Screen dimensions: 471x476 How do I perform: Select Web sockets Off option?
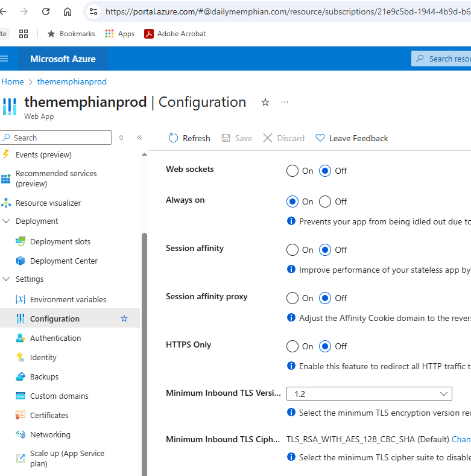[324, 171]
